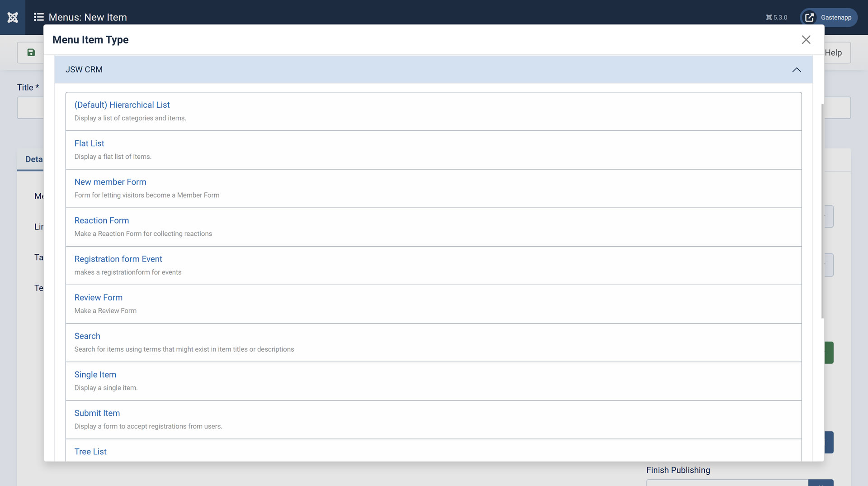Open the Gastenapp site preview button
868x486 pixels.
[x=829, y=17]
